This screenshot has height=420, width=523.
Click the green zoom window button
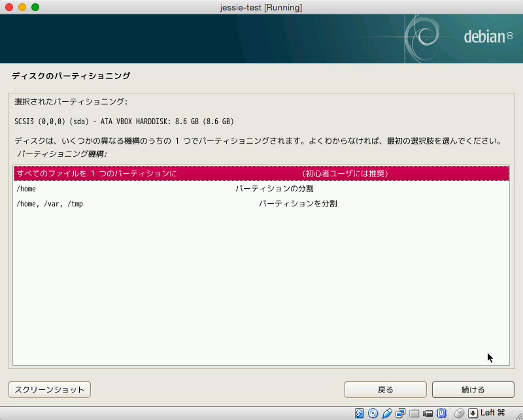pyautogui.click(x=35, y=7)
